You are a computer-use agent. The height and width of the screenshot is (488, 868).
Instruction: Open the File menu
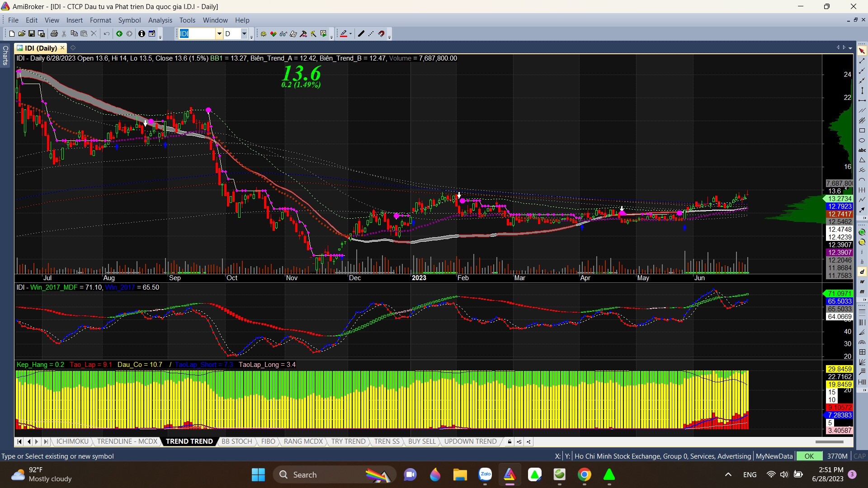point(13,20)
